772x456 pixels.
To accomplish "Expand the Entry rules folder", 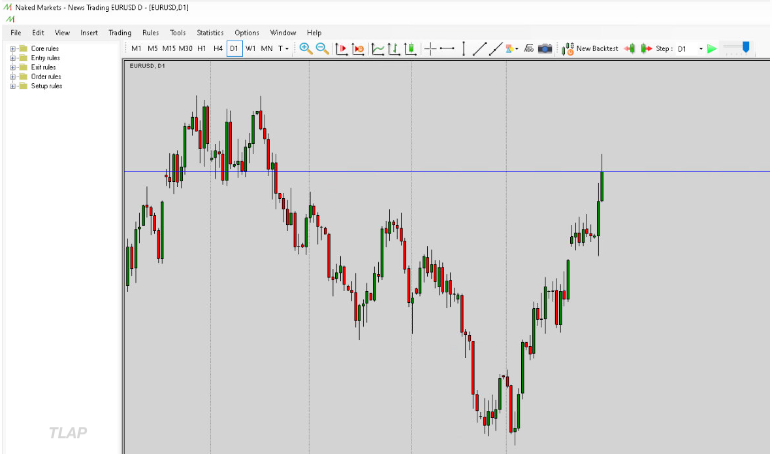I will 13,58.
